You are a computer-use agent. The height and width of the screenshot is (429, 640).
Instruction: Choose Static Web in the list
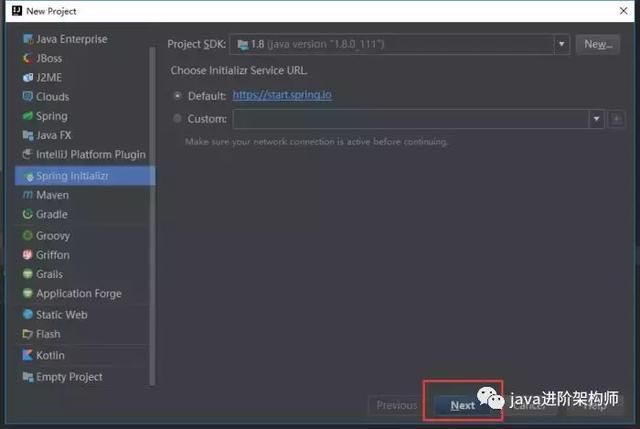(x=62, y=314)
